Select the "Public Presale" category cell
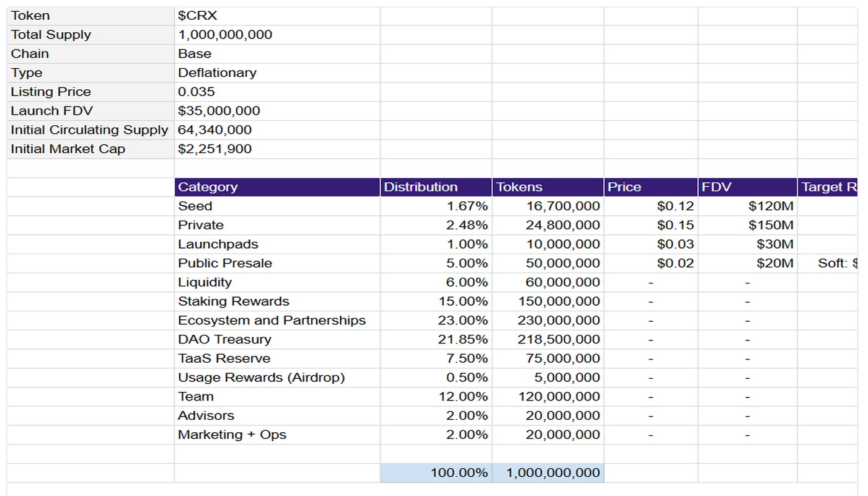Screen dimensions: 868x496 pos(277,263)
